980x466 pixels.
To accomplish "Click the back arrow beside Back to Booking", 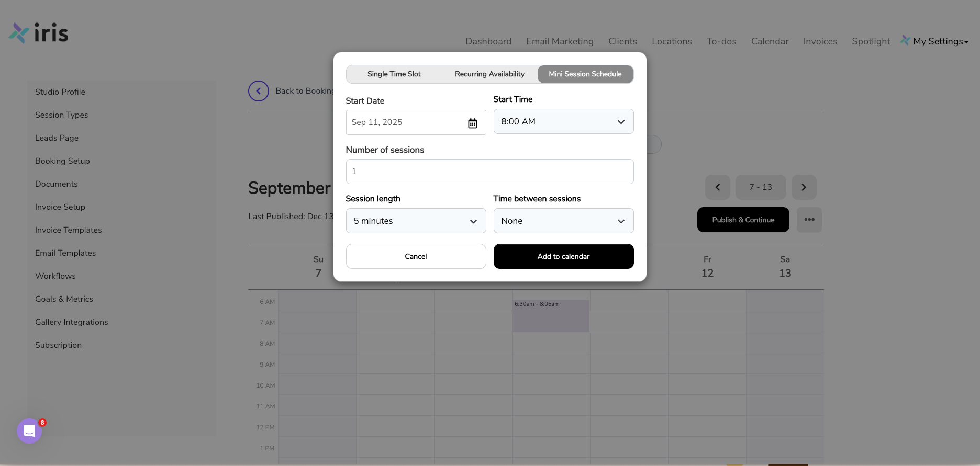I will (x=258, y=90).
